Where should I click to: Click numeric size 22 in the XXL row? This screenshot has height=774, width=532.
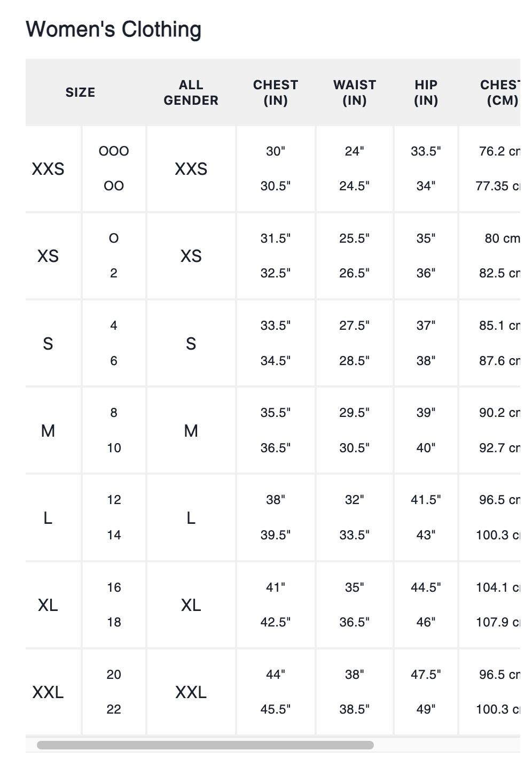(x=114, y=709)
